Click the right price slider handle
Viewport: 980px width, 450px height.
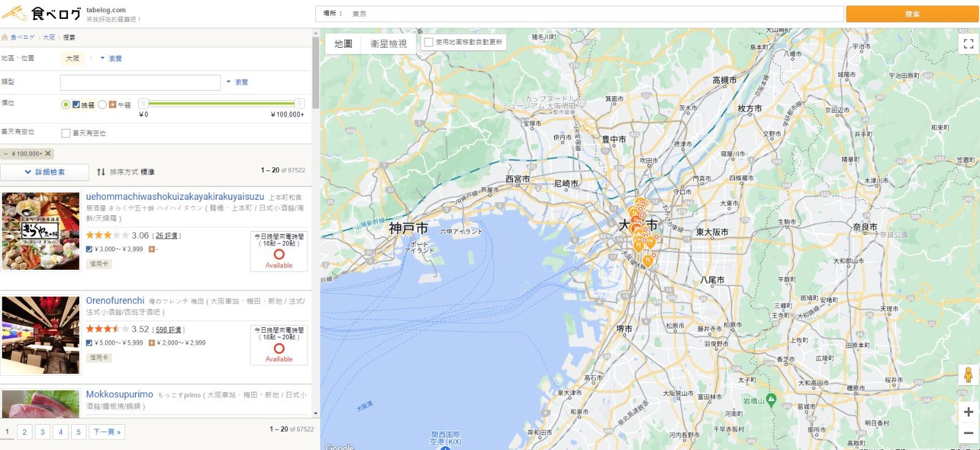pyautogui.click(x=300, y=104)
